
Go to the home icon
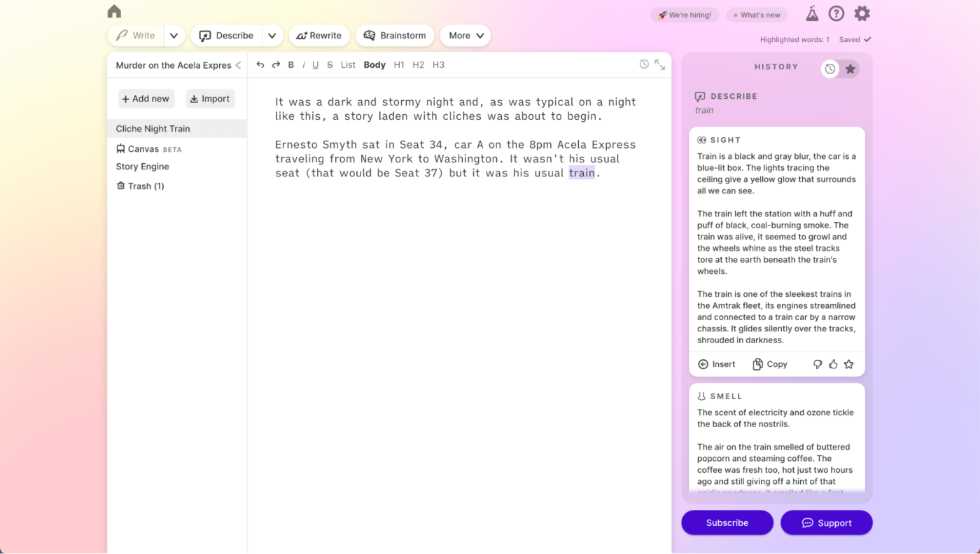click(x=114, y=11)
